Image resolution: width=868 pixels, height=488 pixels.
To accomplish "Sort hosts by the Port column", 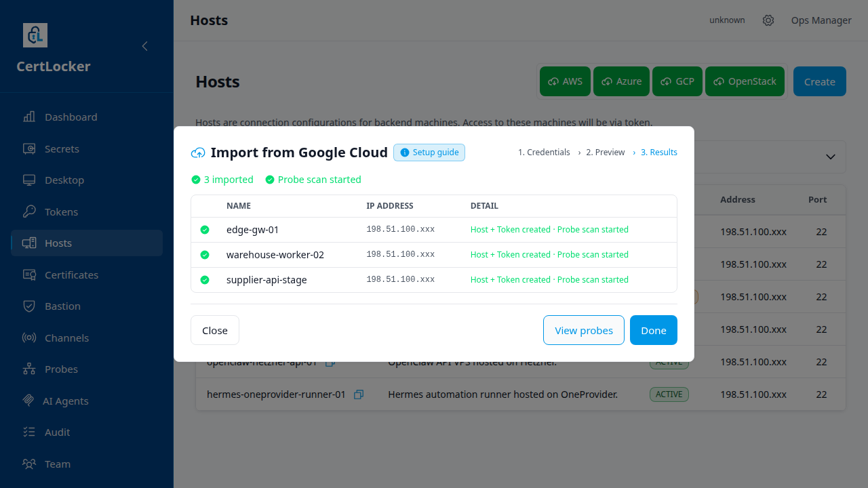I will (x=818, y=199).
